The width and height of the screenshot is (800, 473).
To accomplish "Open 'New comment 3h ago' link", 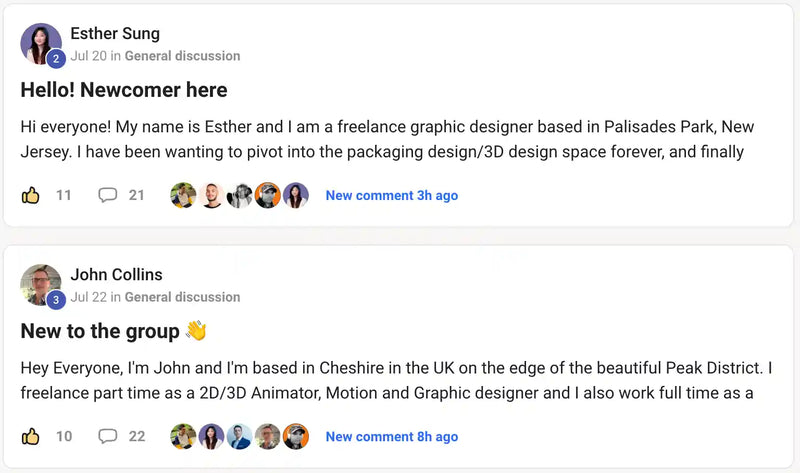I will click(x=392, y=195).
